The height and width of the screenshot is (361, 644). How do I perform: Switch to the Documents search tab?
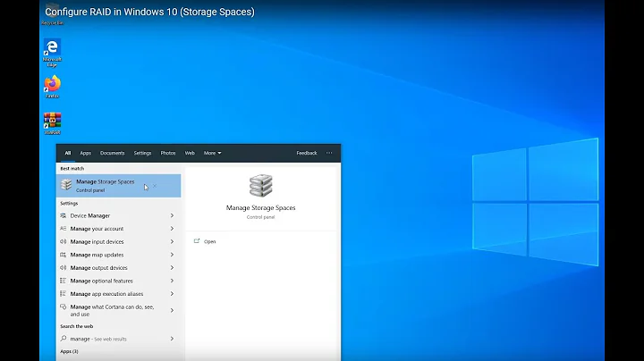click(112, 153)
